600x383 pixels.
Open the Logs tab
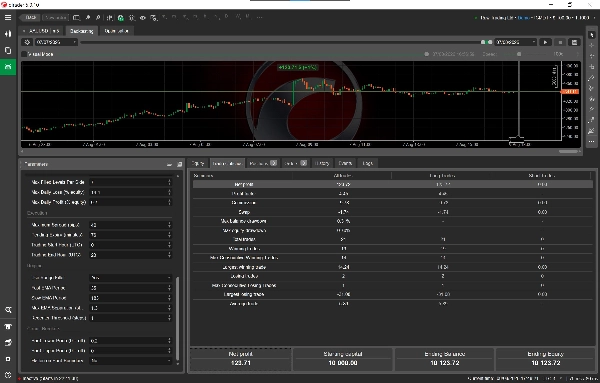[367, 163]
